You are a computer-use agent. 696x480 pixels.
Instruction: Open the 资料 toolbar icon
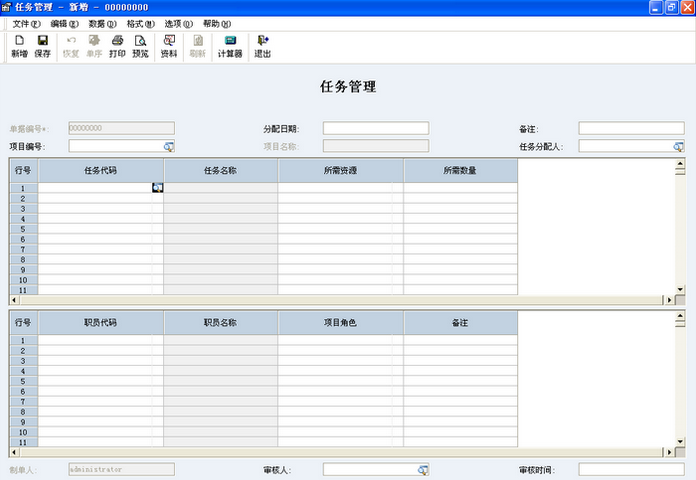[169, 46]
